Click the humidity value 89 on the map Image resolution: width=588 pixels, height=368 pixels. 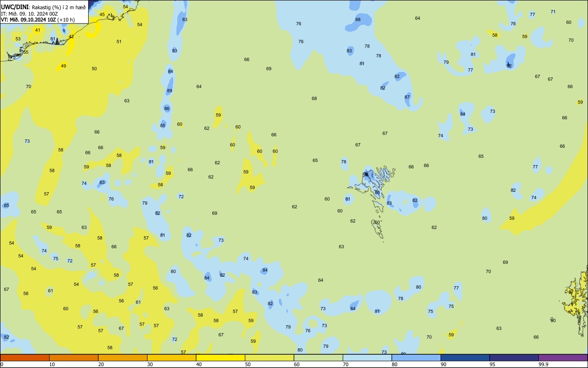click(170, 91)
